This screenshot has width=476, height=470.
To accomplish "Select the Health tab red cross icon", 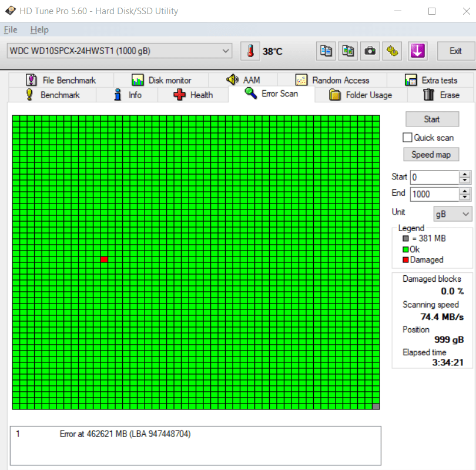I will [179, 94].
